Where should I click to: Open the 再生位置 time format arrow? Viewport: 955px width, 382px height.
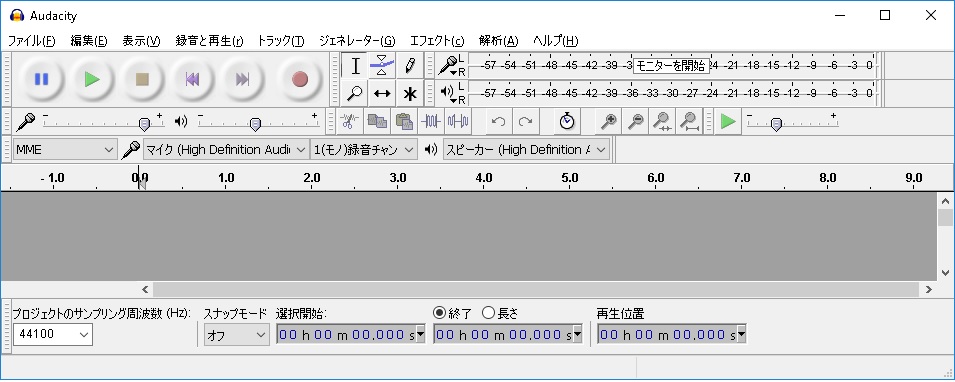(x=741, y=334)
